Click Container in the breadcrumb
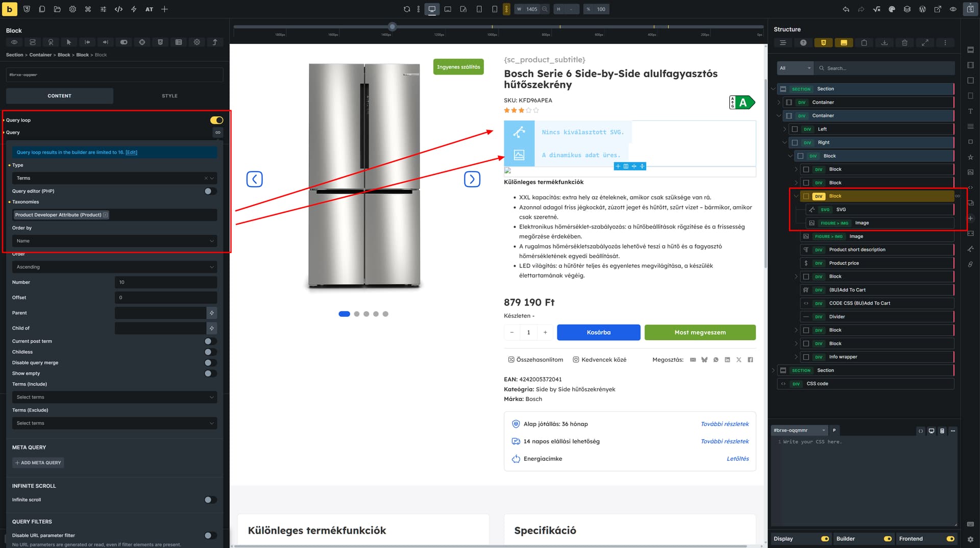 click(40, 55)
